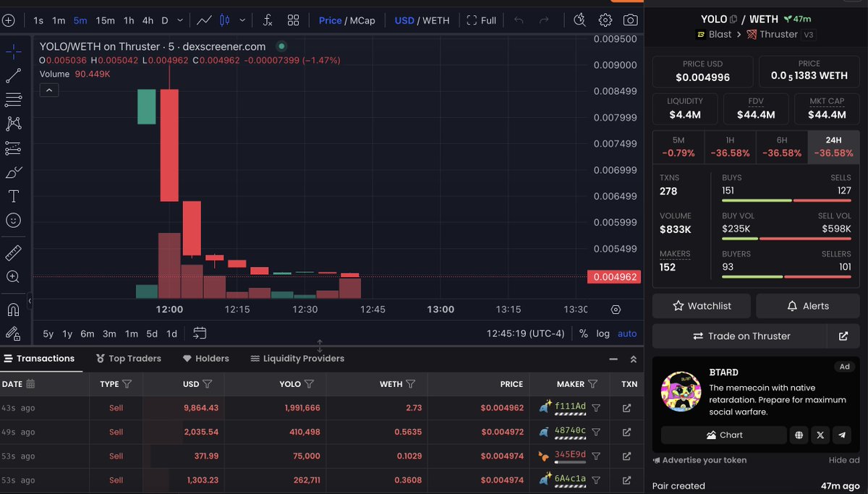
Task: Open transaction link for 9,864.43 sell
Action: point(626,408)
